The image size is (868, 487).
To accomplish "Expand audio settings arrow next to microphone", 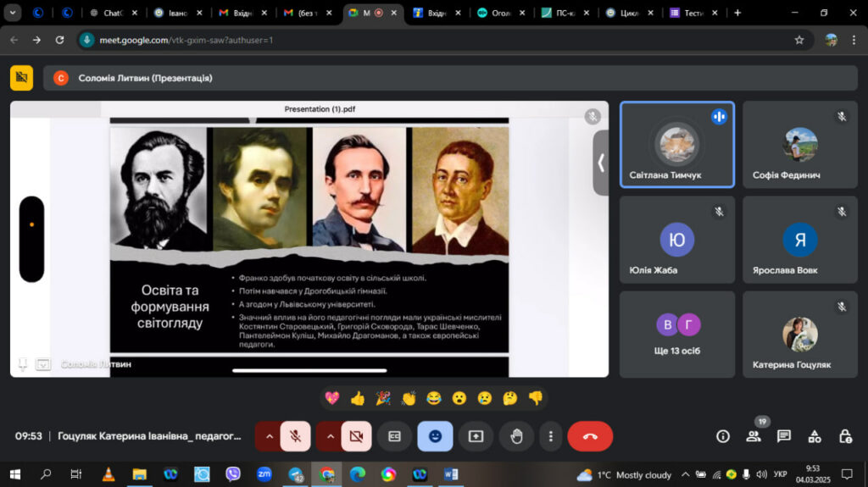I will (x=269, y=436).
